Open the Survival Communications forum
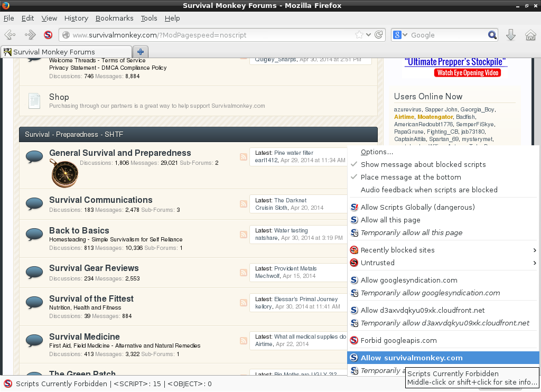The image size is (541, 392). (101, 200)
